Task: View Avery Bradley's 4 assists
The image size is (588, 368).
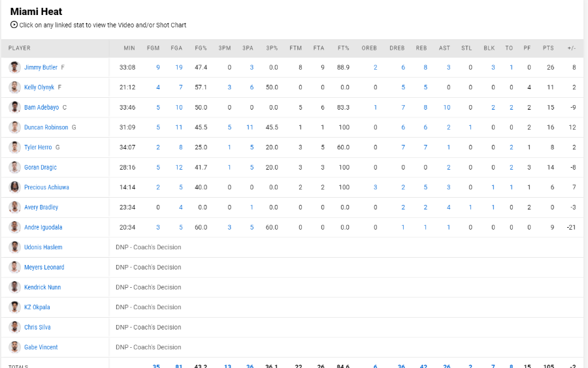Action: point(448,207)
